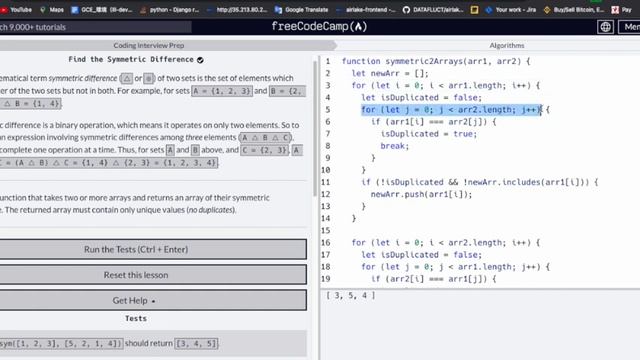This screenshot has height=360, width=640.
Task: Open the airlake-frontend bookmark
Action: click(366, 9)
